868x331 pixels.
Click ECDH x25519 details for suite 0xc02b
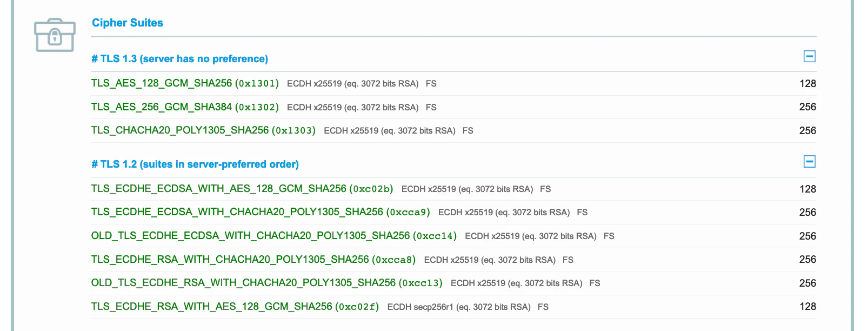[468, 189]
